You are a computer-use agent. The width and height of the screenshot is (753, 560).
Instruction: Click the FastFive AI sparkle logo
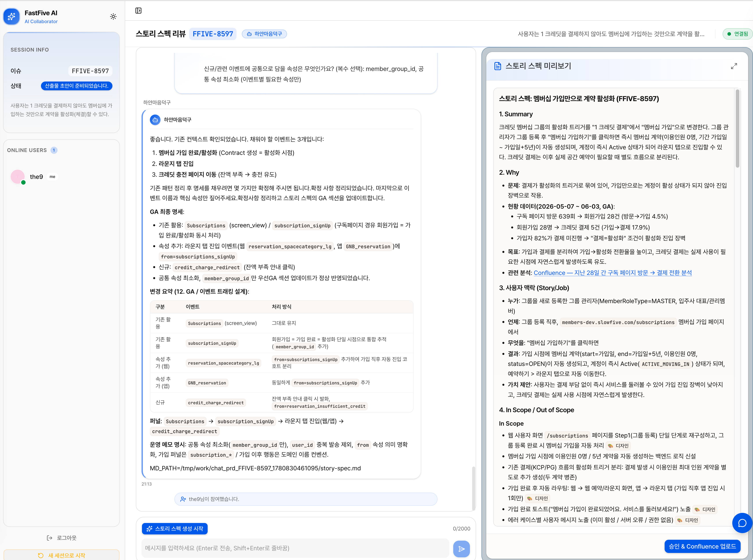click(11, 17)
